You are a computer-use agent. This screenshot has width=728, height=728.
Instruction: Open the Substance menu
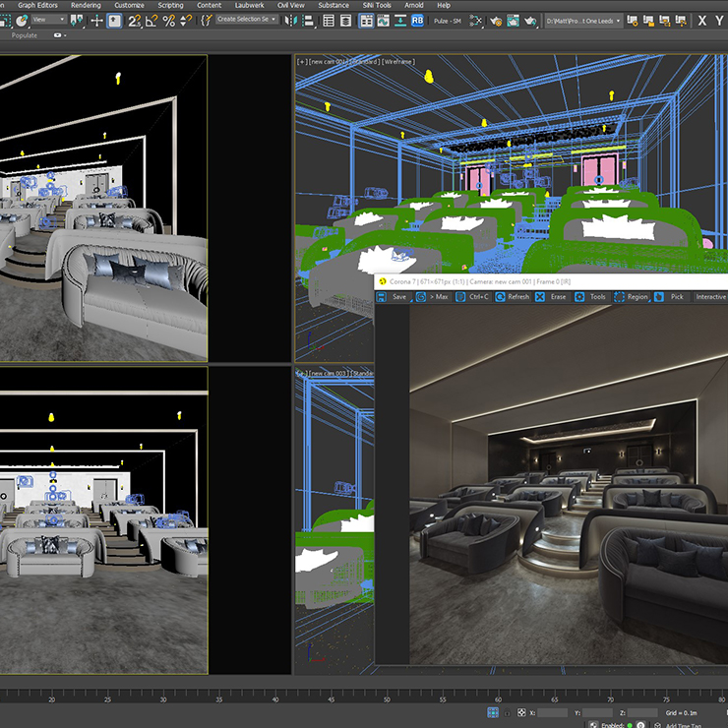(x=334, y=5)
